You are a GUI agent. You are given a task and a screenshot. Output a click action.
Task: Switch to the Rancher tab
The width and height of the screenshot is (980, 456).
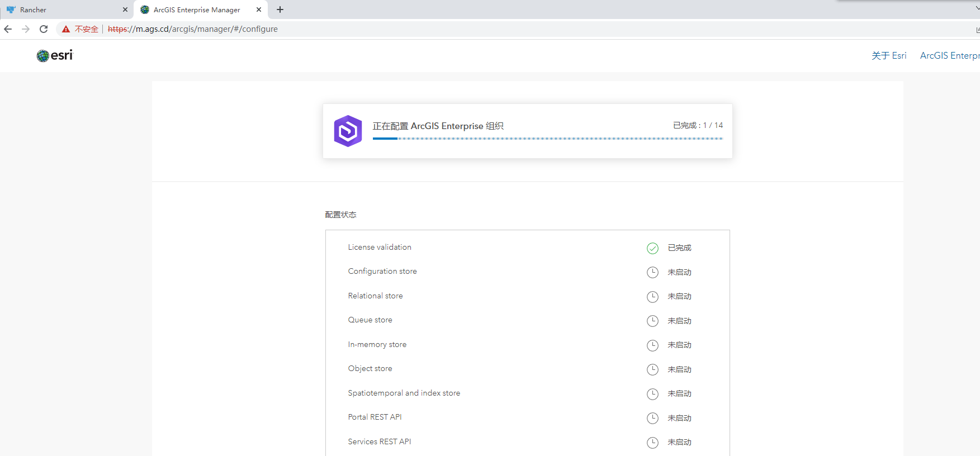point(67,9)
